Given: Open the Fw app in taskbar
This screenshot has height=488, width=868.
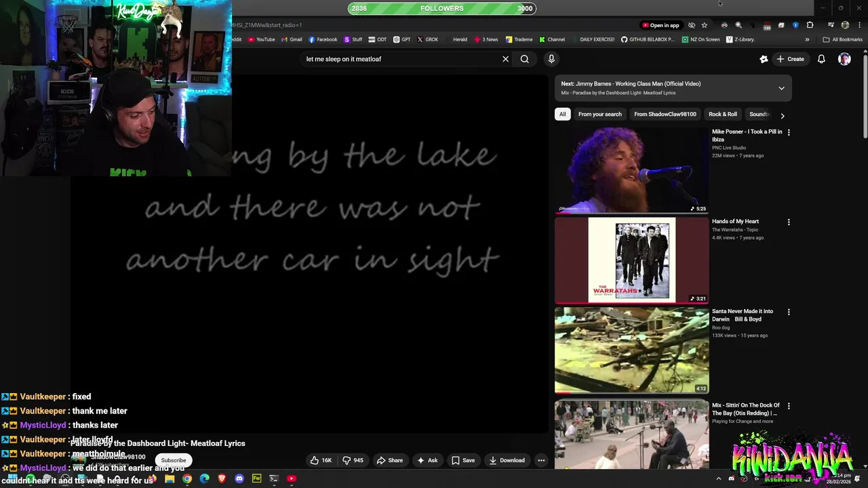Looking at the screenshot, I should 256,479.
